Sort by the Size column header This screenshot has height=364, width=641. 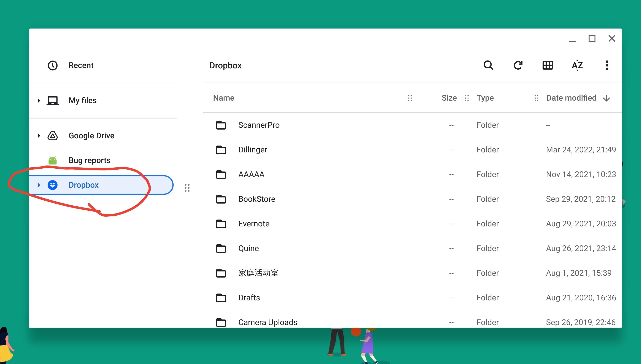click(x=449, y=98)
